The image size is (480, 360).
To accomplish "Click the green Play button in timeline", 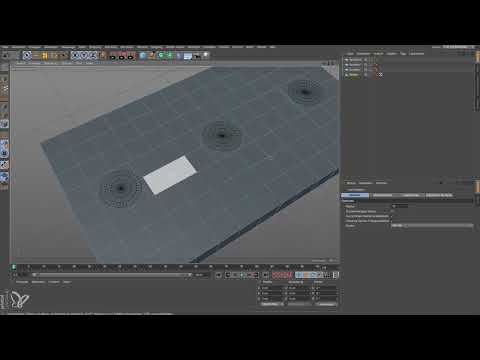I will [243, 275].
